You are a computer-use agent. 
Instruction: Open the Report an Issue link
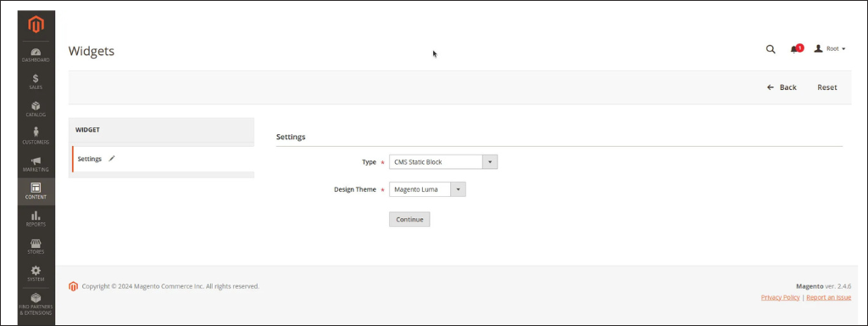[x=829, y=298]
